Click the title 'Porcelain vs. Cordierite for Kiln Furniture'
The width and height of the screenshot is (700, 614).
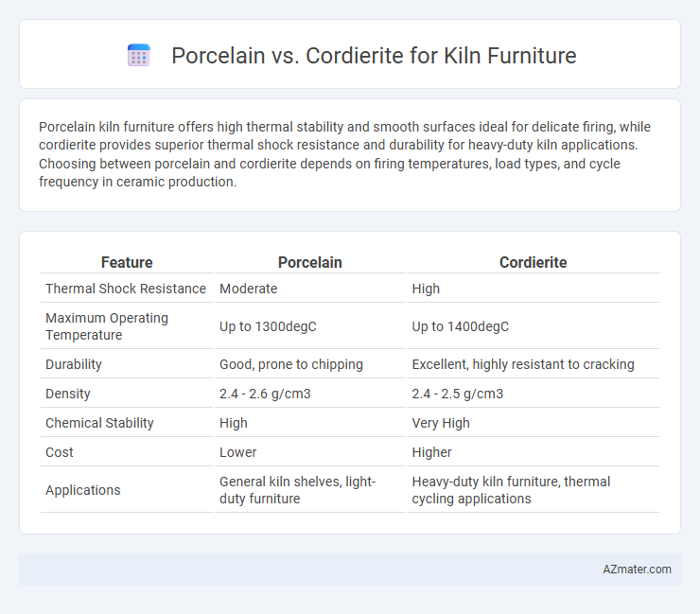pyautogui.click(x=374, y=56)
